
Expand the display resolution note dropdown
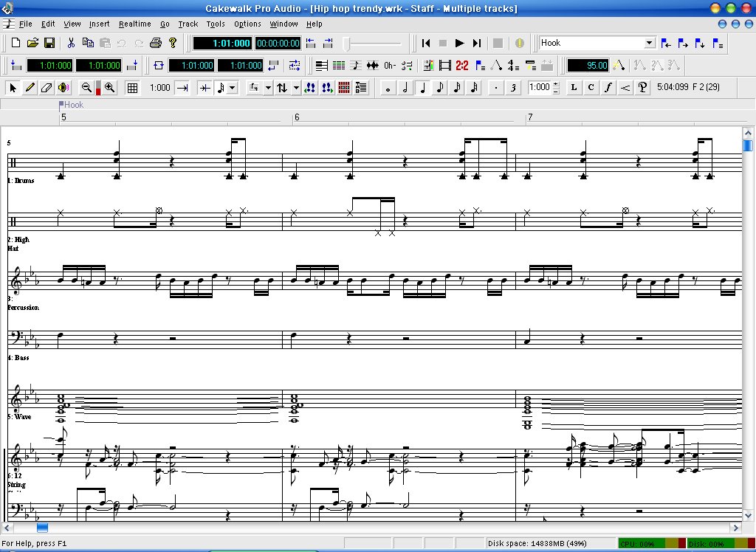coord(233,88)
